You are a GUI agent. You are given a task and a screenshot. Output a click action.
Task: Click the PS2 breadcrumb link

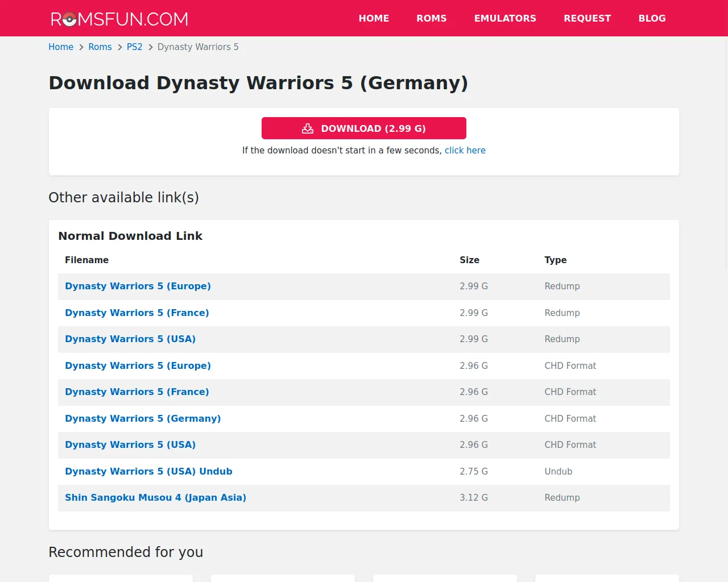tap(135, 47)
